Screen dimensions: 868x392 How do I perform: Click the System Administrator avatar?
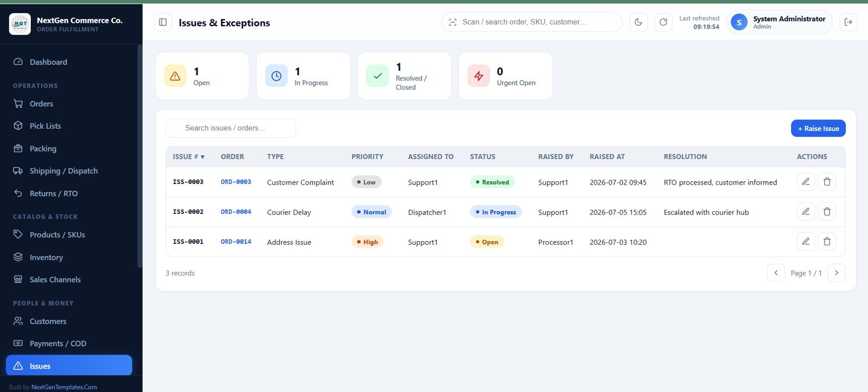739,22
